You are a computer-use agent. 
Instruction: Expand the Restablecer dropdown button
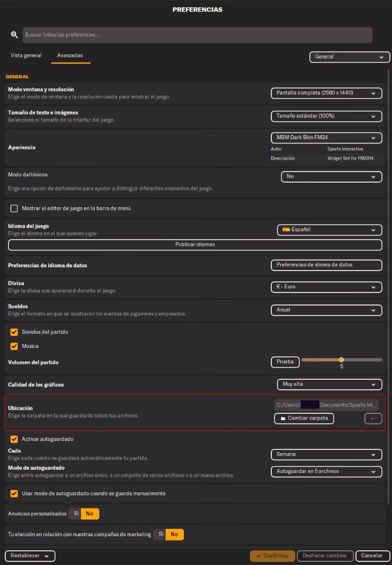pos(30,556)
